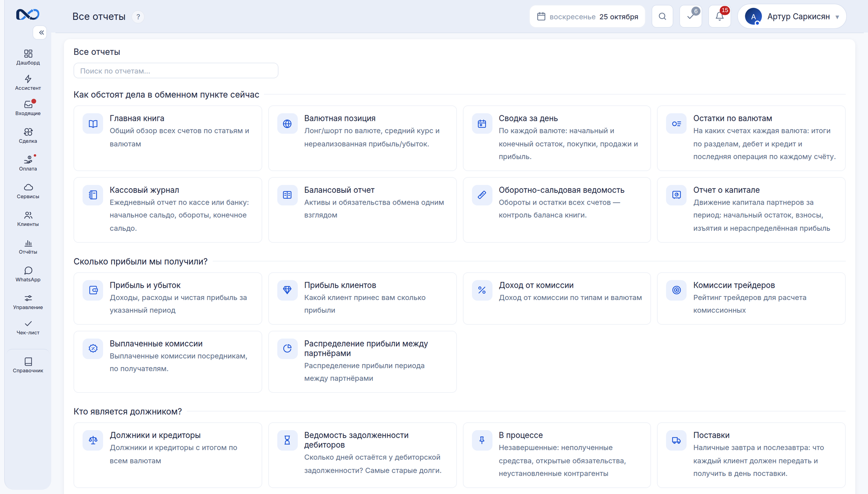Screen dimensions: 868x494
Task: Click the user avatar letter A
Action: pos(753,17)
